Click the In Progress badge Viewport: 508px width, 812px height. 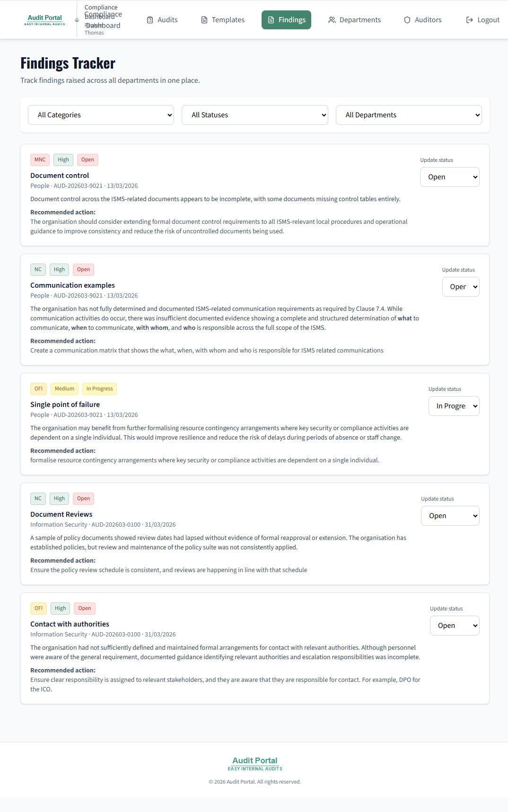[x=99, y=389]
